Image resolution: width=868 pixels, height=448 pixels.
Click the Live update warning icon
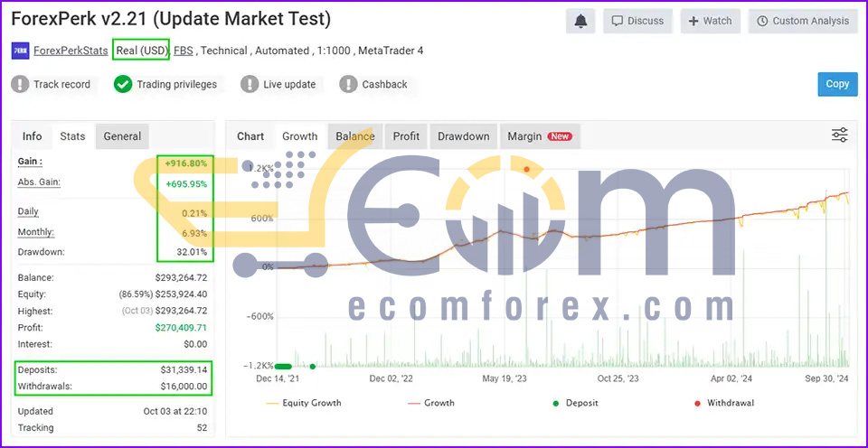[250, 85]
